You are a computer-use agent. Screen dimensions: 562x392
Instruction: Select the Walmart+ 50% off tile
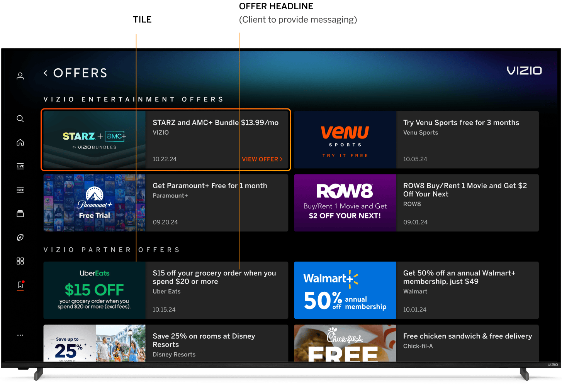click(416, 290)
